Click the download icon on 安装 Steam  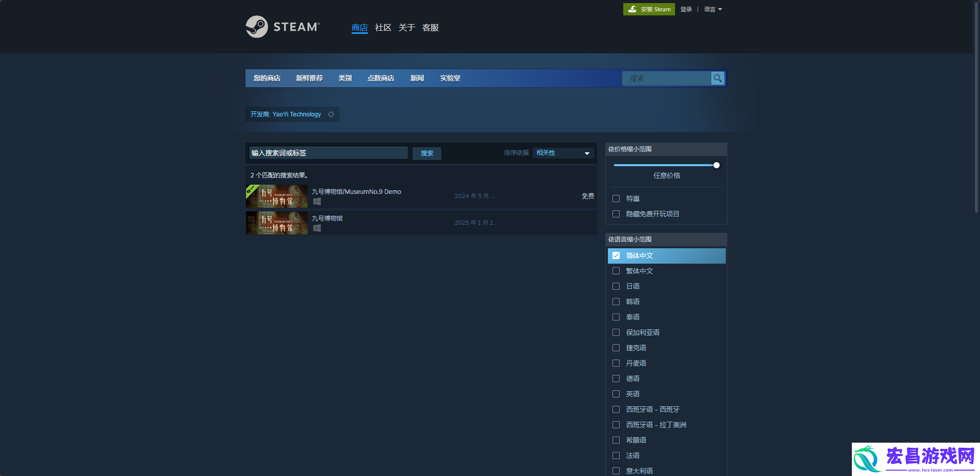click(632, 9)
